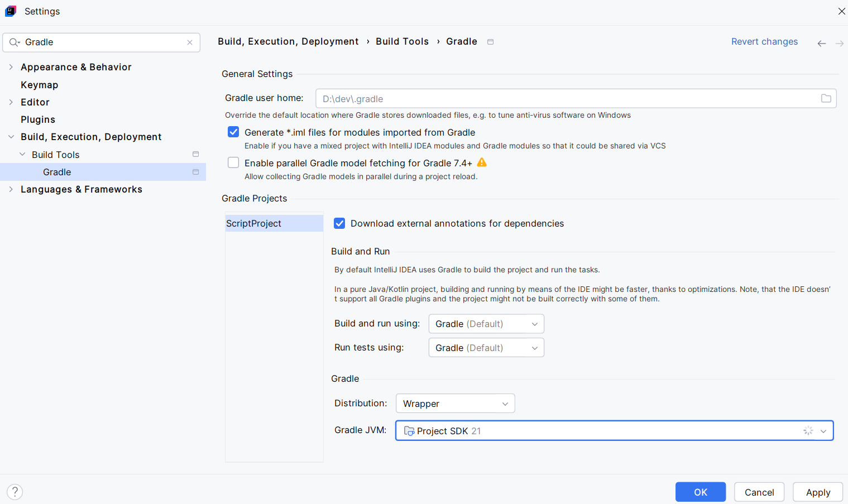
Task: Click the Revert changes link
Action: click(764, 42)
